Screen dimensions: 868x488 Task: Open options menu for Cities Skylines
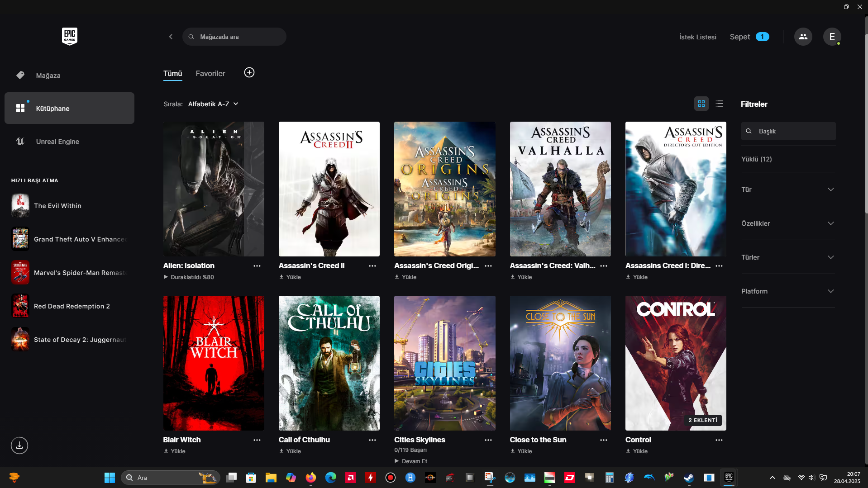tap(488, 440)
